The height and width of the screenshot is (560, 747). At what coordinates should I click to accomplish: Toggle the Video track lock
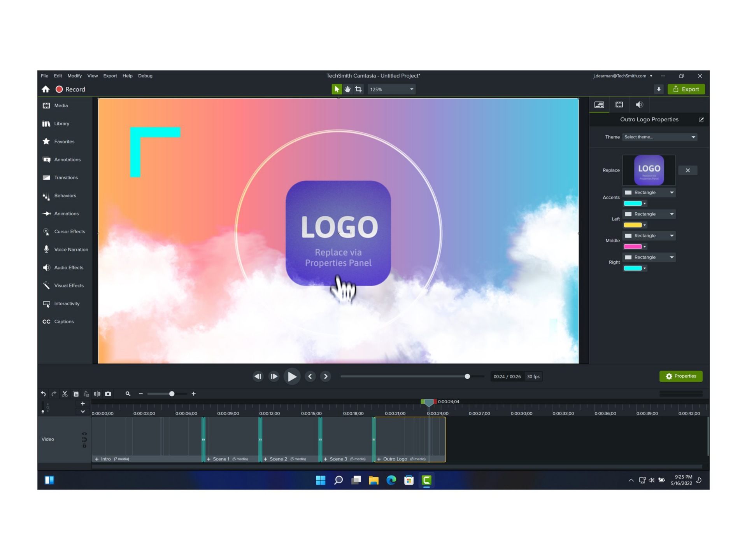pos(84,446)
